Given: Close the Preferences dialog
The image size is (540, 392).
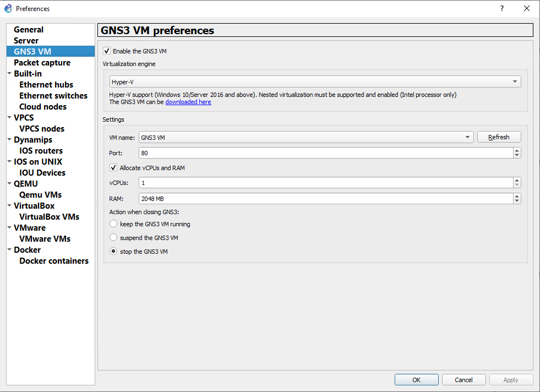Looking at the screenshot, I should tap(527, 8).
